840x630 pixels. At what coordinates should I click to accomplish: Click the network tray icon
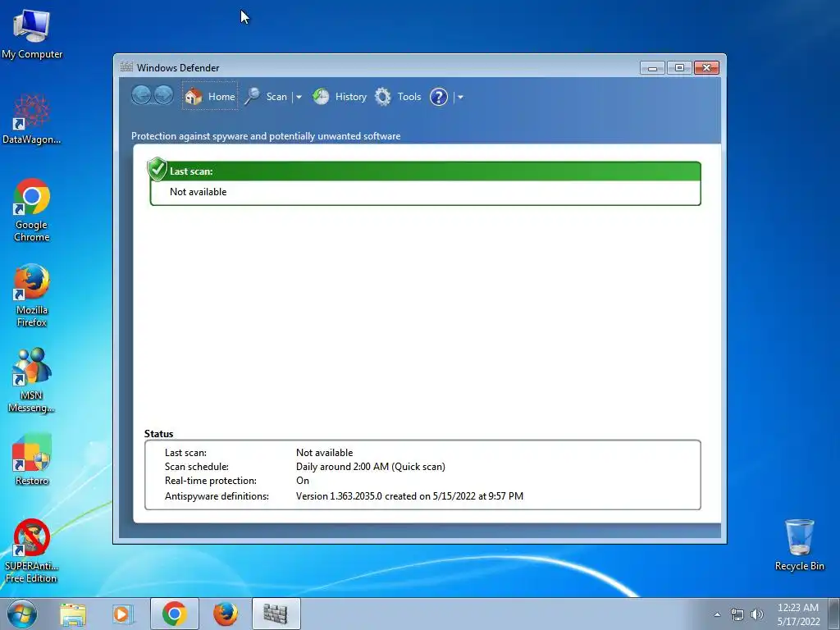coord(737,614)
